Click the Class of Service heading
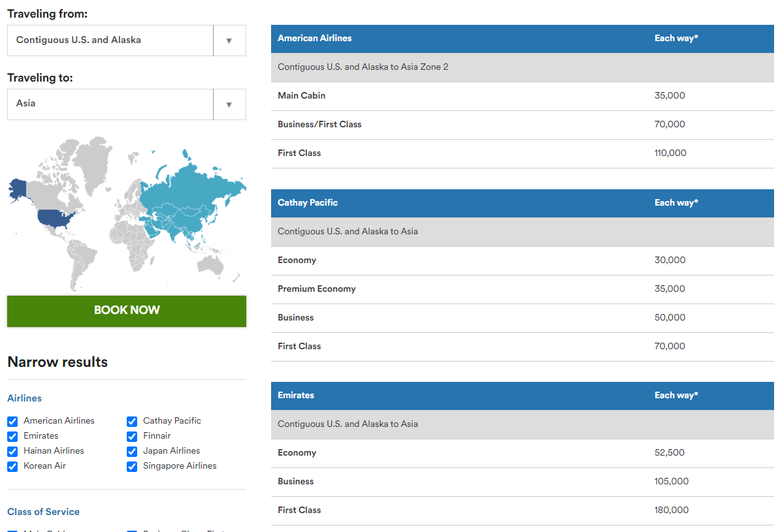 tap(43, 512)
